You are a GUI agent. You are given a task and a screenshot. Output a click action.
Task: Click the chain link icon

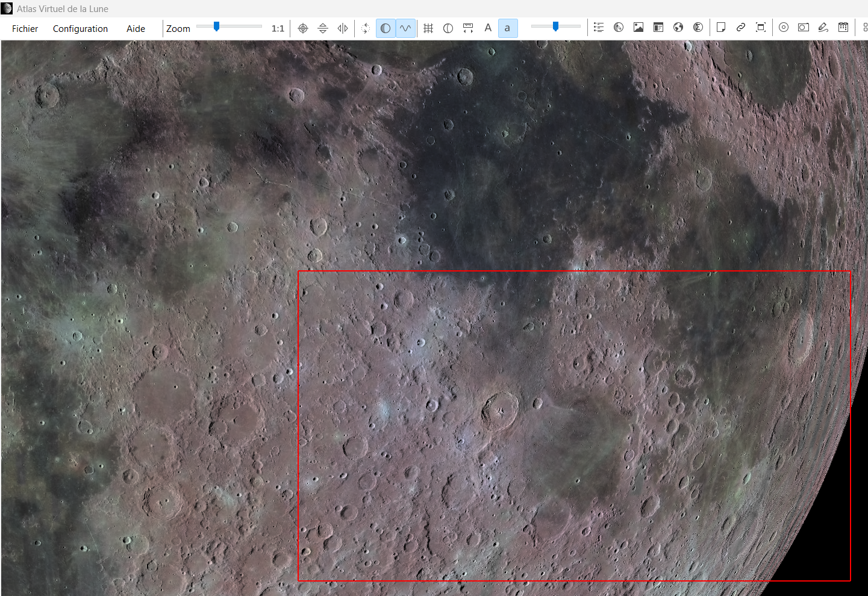pos(741,28)
